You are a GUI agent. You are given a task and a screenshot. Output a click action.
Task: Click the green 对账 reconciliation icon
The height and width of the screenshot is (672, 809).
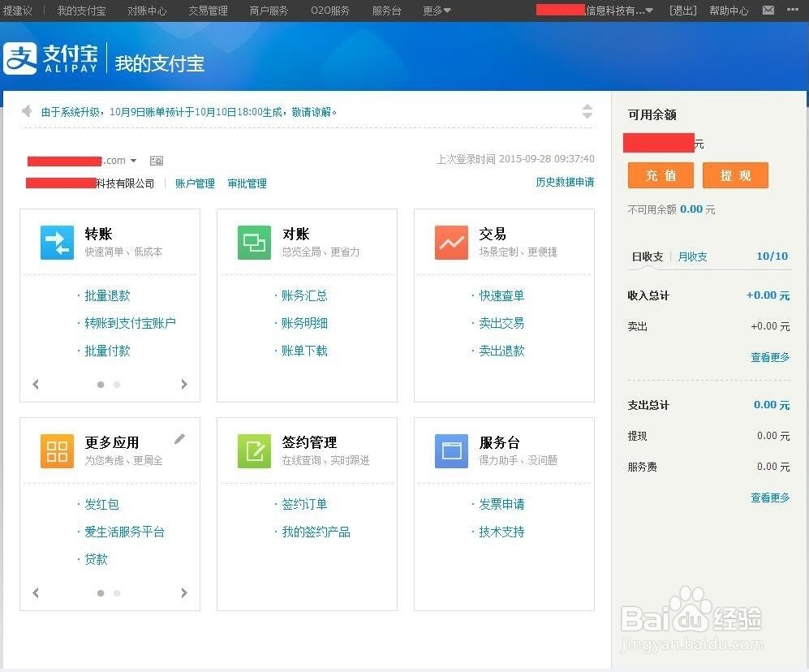[254, 242]
